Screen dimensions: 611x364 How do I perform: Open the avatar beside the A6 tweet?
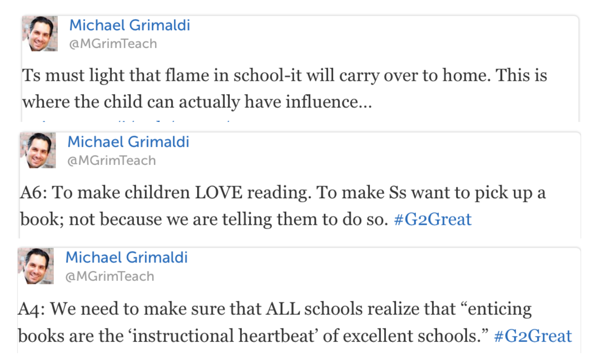coord(38,150)
